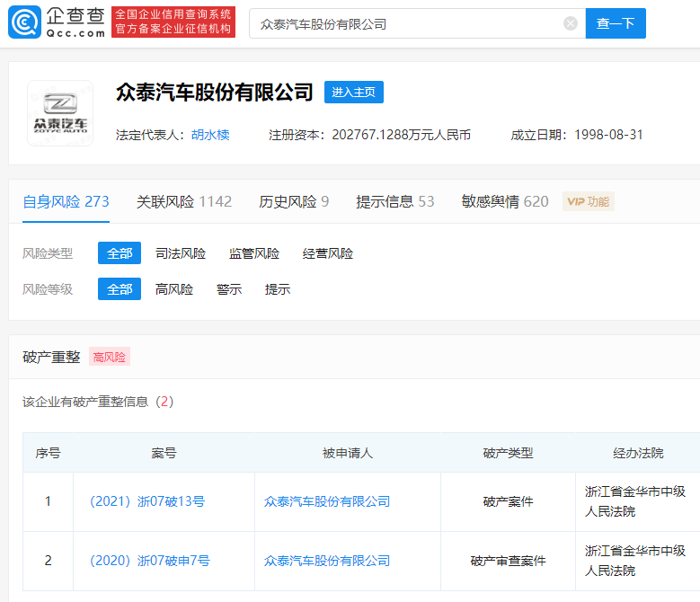The image size is (700, 602).
Task: Click the Qcc.com logo icon
Action: tap(23, 22)
